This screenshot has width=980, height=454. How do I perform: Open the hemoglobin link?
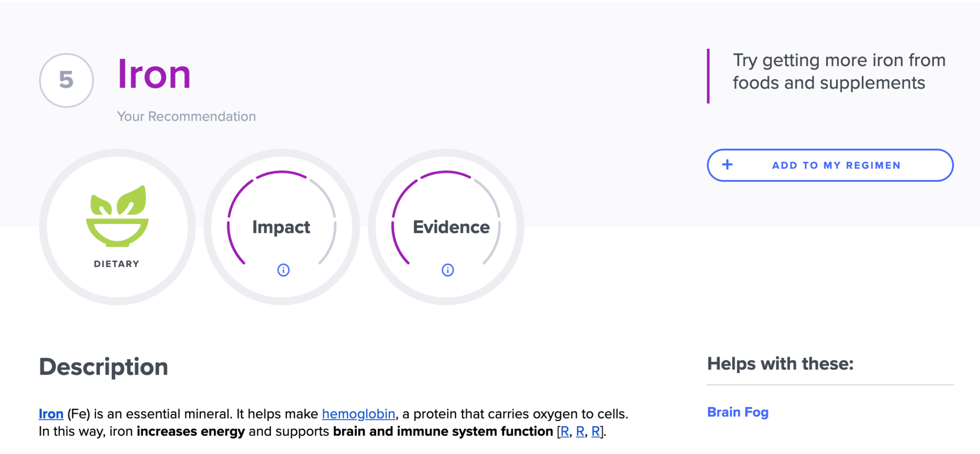(358, 414)
